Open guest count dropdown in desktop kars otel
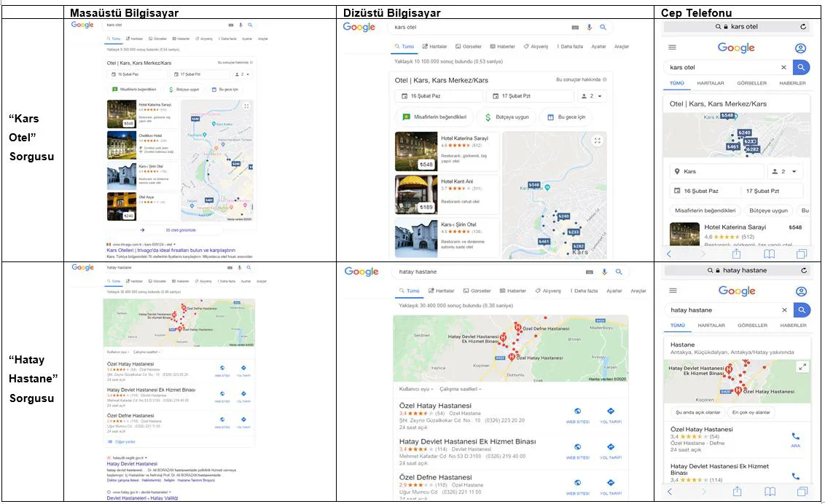 (242, 74)
